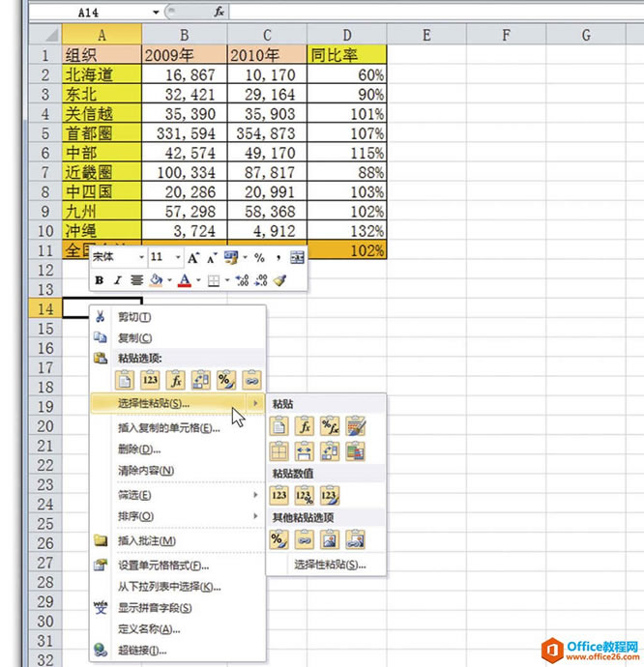The height and width of the screenshot is (667, 644).
Task: Click the fx insert function button
Action: click(219, 12)
